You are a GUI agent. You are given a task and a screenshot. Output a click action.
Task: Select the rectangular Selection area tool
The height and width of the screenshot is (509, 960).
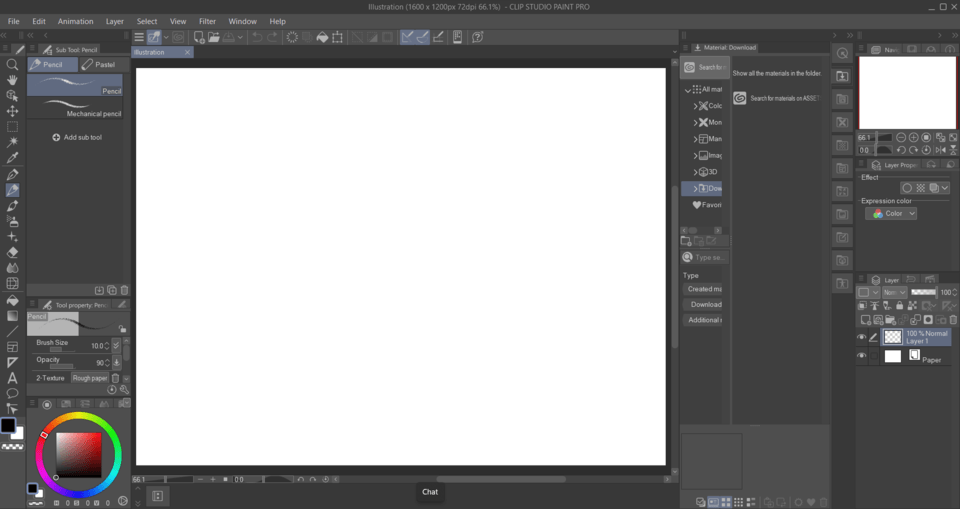click(x=12, y=127)
